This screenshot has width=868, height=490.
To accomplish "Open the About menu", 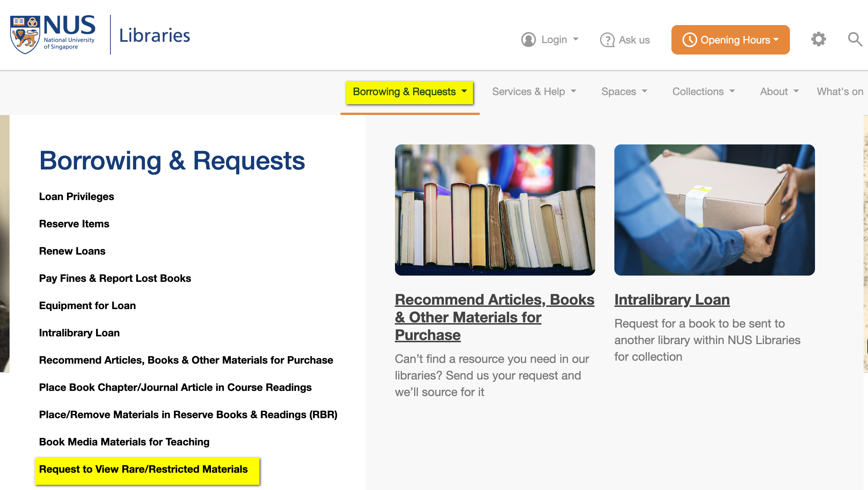I will [x=779, y=92].
